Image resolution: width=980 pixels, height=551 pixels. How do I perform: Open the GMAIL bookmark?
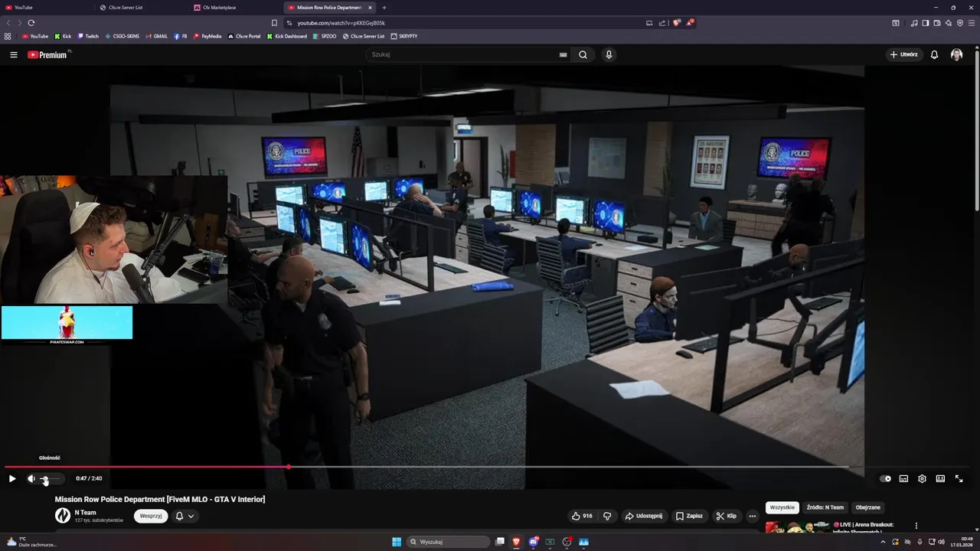[156, 36]
